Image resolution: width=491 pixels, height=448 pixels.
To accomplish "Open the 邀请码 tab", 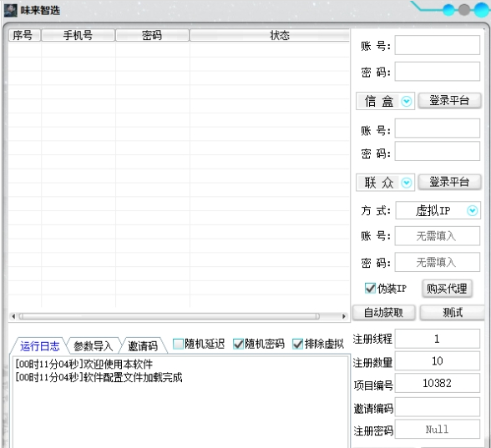I will [143, 346].
